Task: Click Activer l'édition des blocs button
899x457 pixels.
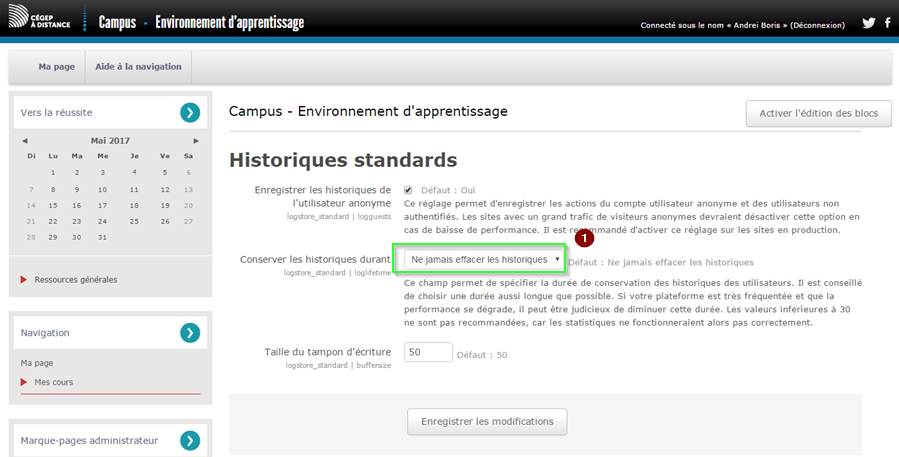Action: coord(818,113)
